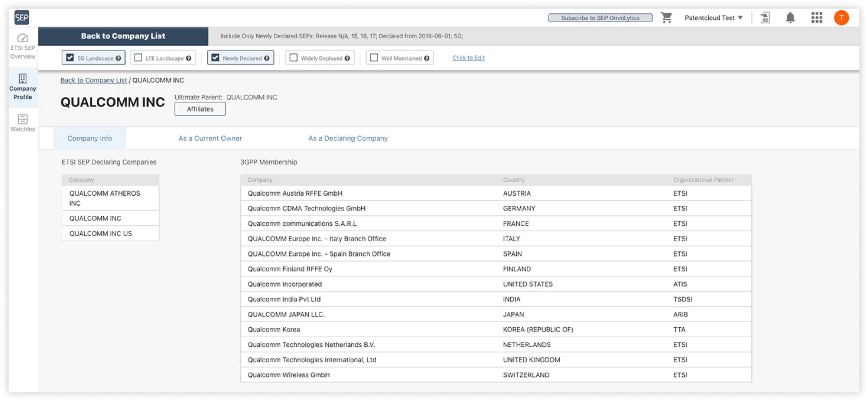Open the shopping cart icon
Screen dimensions: 868x401
(666, 18)
